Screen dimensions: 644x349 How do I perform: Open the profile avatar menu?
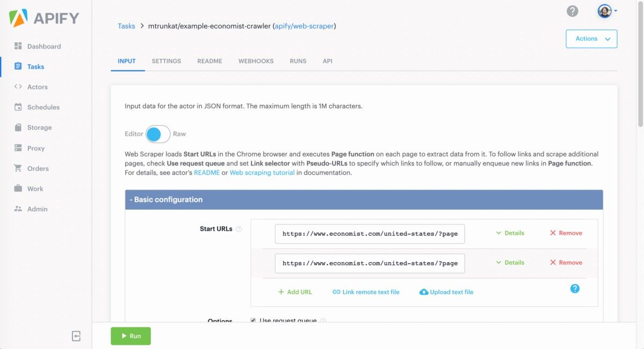[x=604, y=11]
